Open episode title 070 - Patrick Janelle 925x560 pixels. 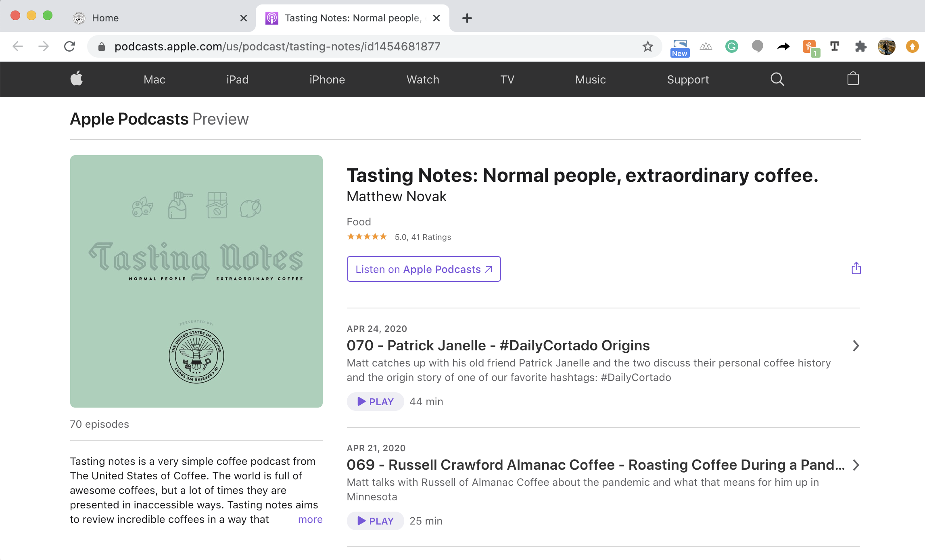[498, 346]
